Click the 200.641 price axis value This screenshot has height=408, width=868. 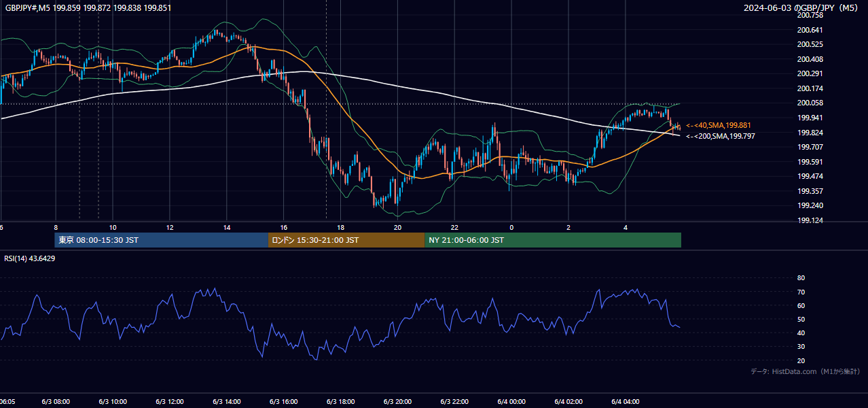(x=810, y=30)
